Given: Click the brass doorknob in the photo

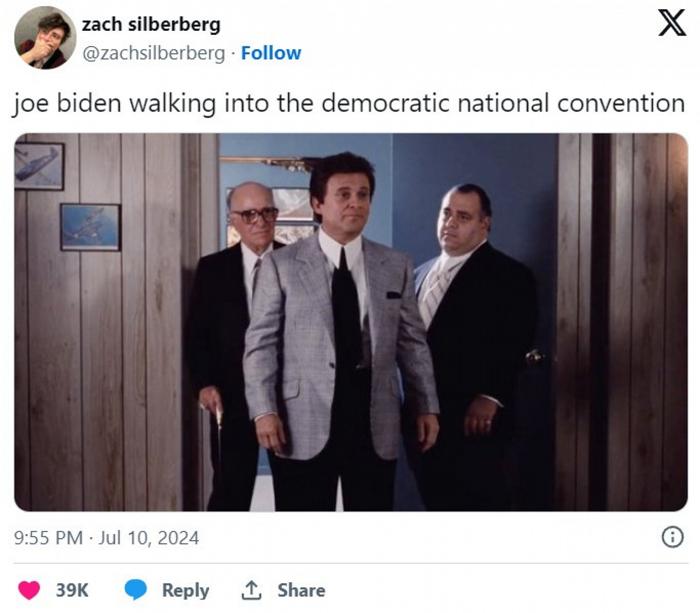Looking at the screenshot, I should pyautogui.click(x=535, y=357).
